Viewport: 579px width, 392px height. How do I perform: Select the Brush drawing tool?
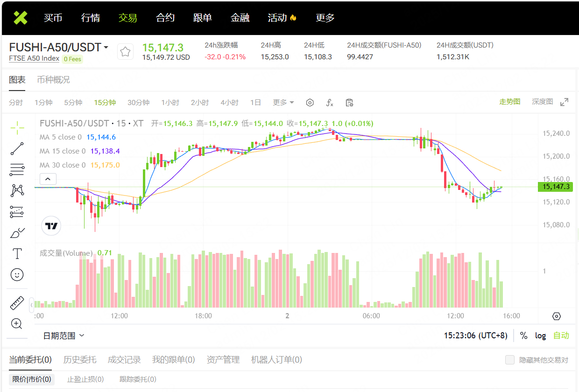pos(17,232)
